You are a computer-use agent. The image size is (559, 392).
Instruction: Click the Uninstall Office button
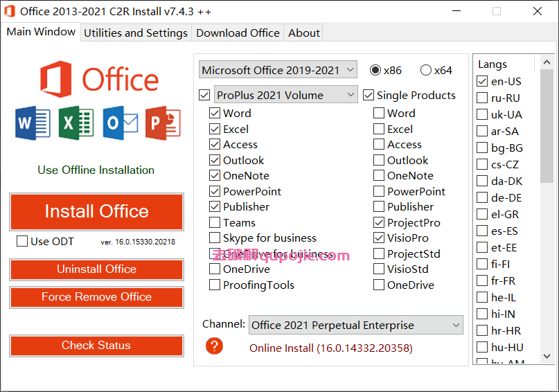96,269
